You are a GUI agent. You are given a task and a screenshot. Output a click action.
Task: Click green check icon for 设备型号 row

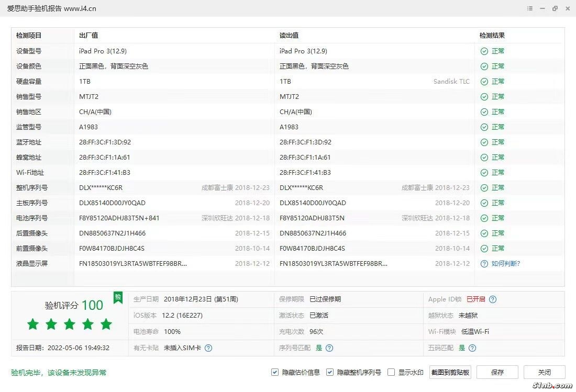coord(484,51)
